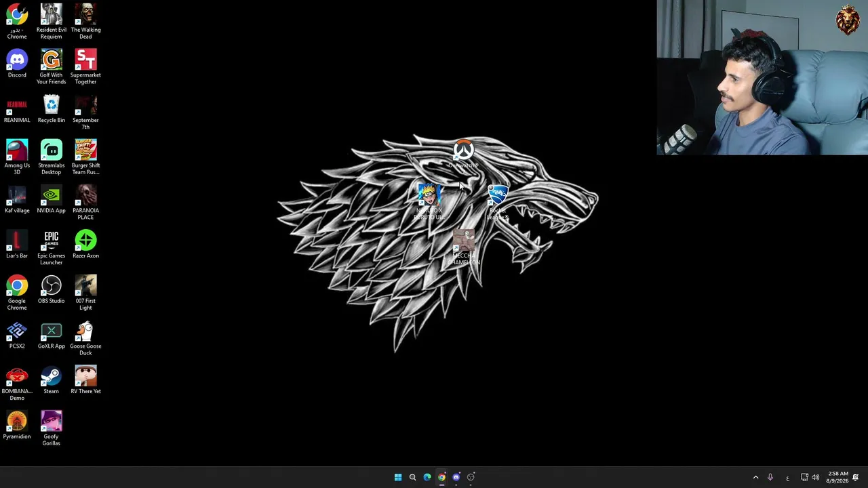The width and height of the screenshot is (868, 488).
Task: Click the Razer Axon icon
Action: point(85,245)
